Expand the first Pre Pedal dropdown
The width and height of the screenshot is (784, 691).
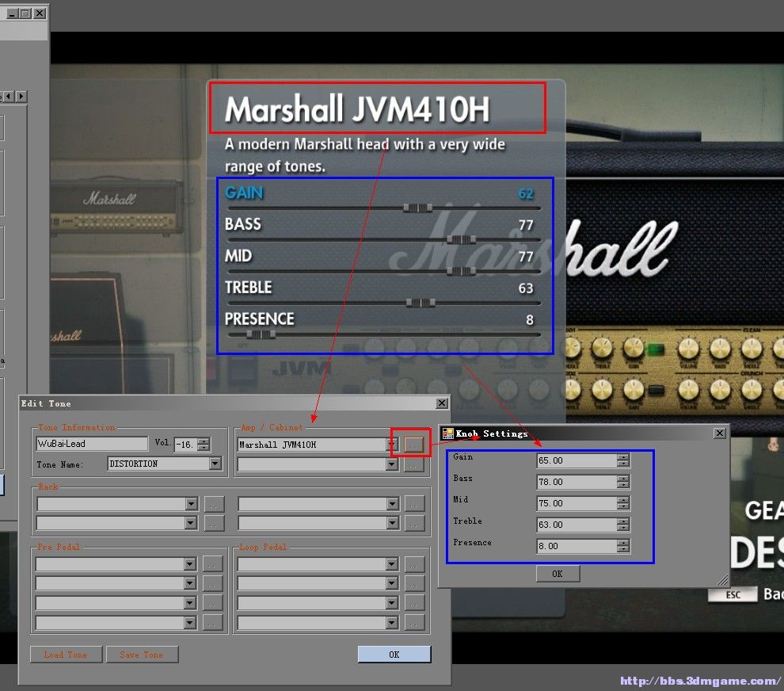pos(189,564)
